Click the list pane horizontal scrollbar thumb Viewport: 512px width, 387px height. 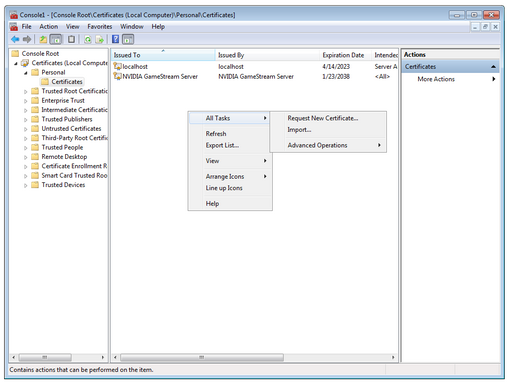tap(202, 357)
